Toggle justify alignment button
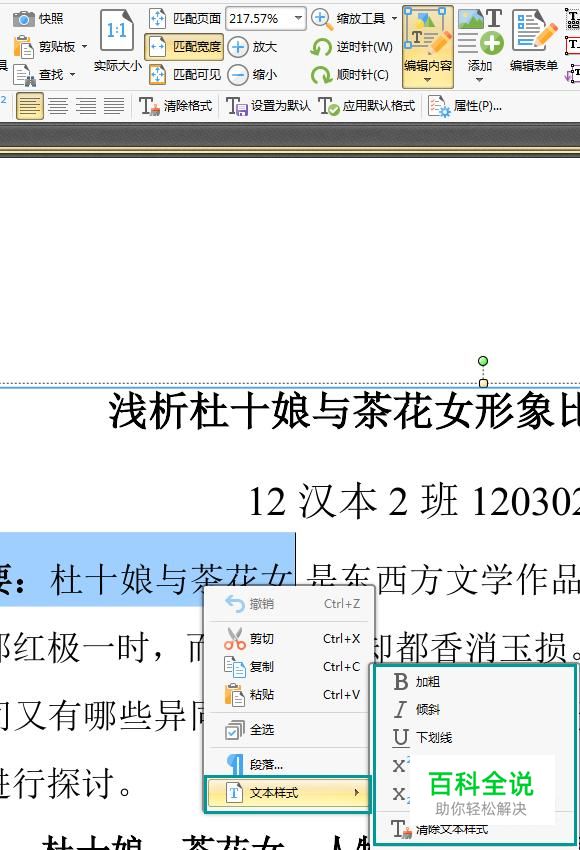This screenshot has width=580, height=850. point(114,106)
